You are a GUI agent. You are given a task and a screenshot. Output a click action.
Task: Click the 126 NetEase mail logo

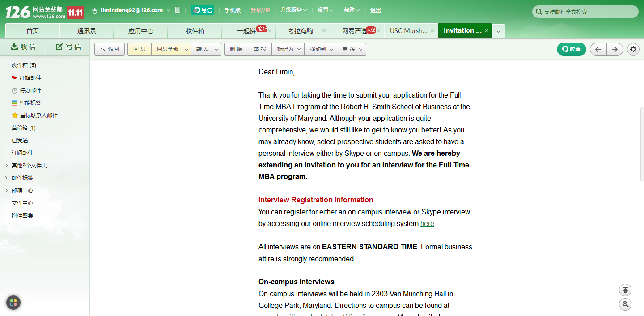(34, 12)
